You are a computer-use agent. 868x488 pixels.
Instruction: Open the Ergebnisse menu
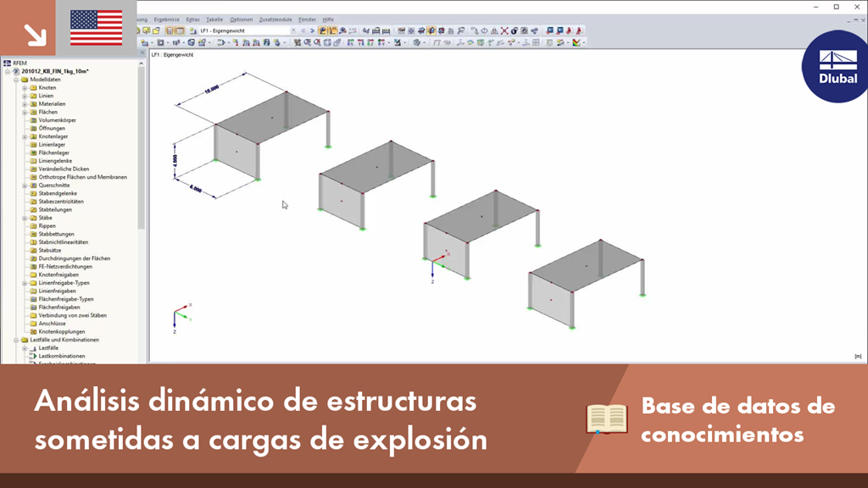[167, 19]
